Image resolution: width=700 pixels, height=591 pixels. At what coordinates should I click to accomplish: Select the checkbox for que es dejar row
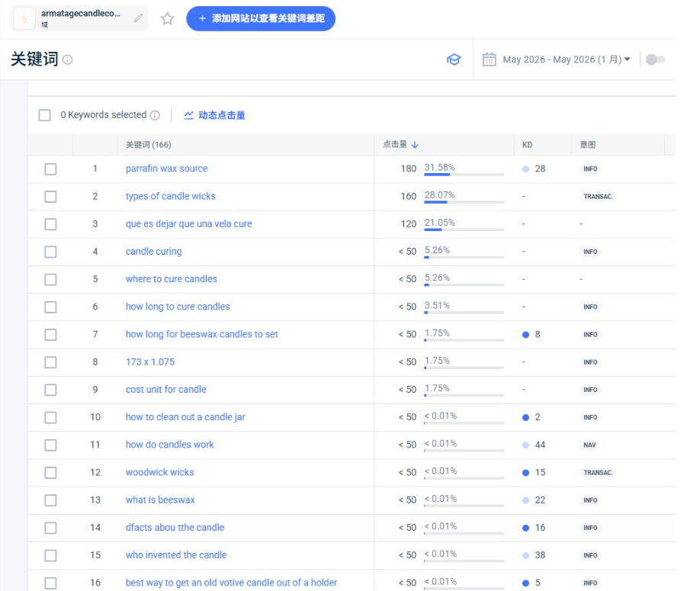click(50, 224)
